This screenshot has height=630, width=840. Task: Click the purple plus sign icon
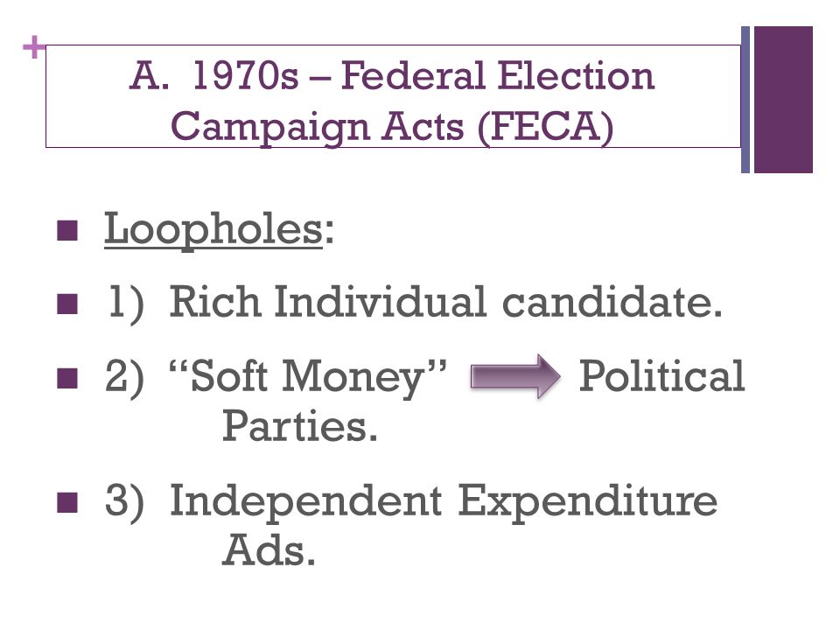coord(34,47)
